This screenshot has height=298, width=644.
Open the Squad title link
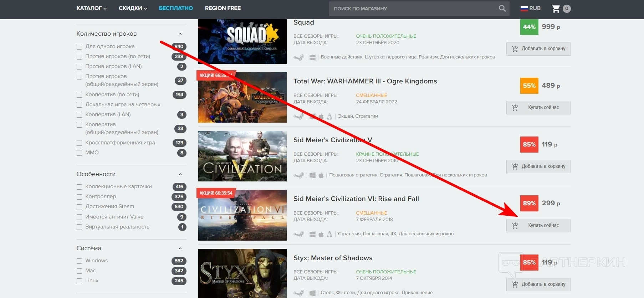(304, 22)
